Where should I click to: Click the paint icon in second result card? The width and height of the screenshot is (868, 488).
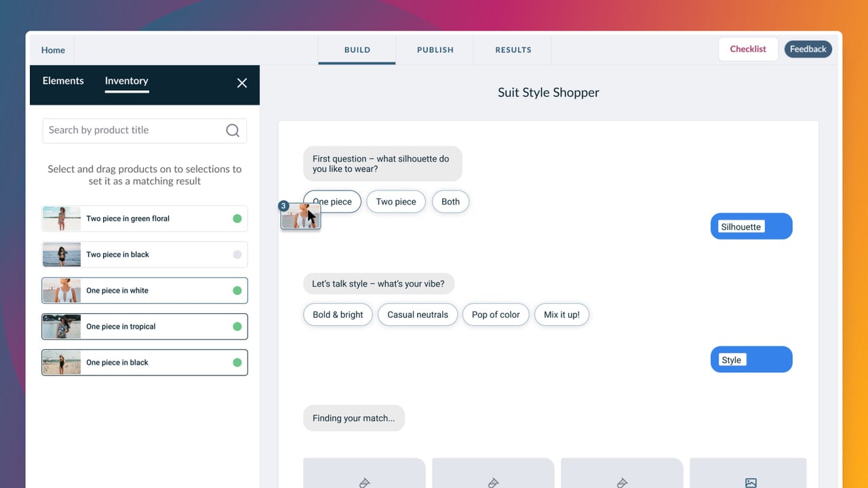click(x=493, y=483)
